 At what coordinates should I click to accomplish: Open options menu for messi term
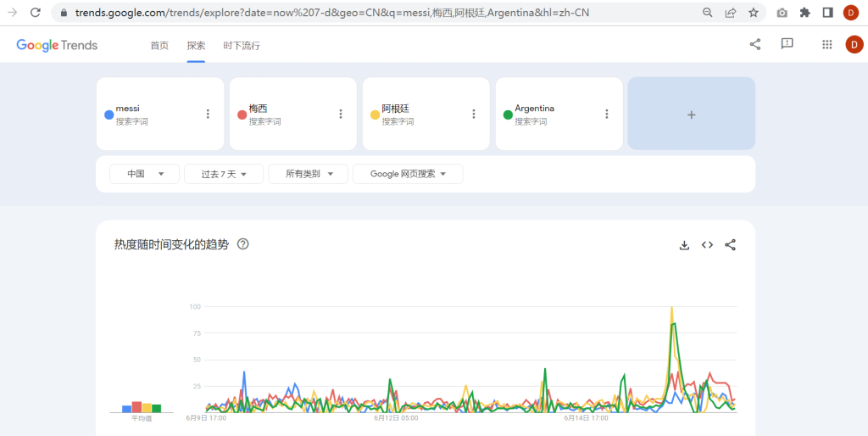point(209,115)
